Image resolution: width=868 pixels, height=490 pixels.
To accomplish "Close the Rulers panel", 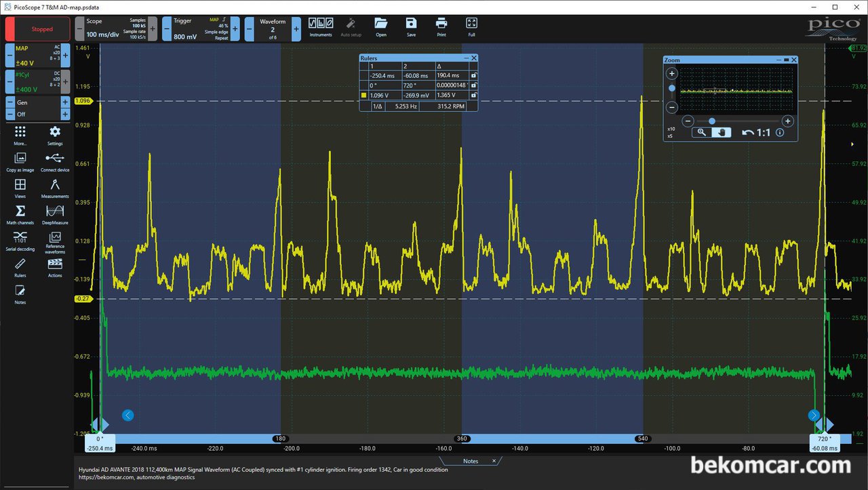I will pos(474,58).
